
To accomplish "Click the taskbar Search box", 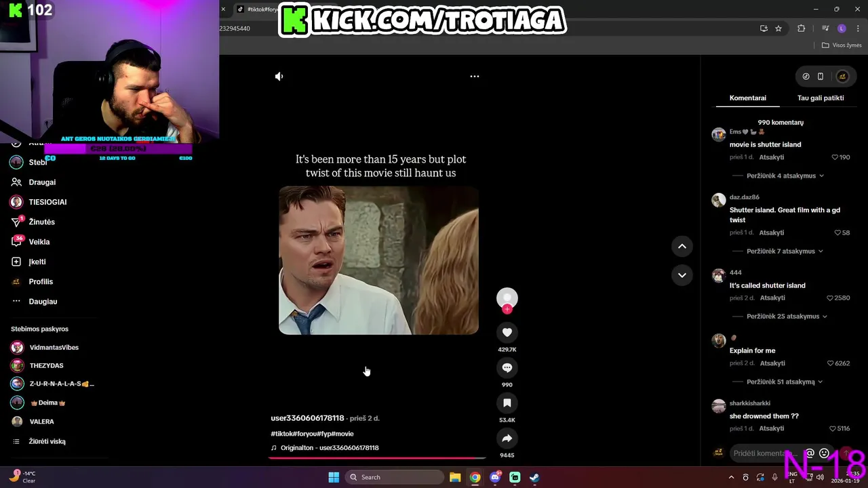I will [394, 477].
